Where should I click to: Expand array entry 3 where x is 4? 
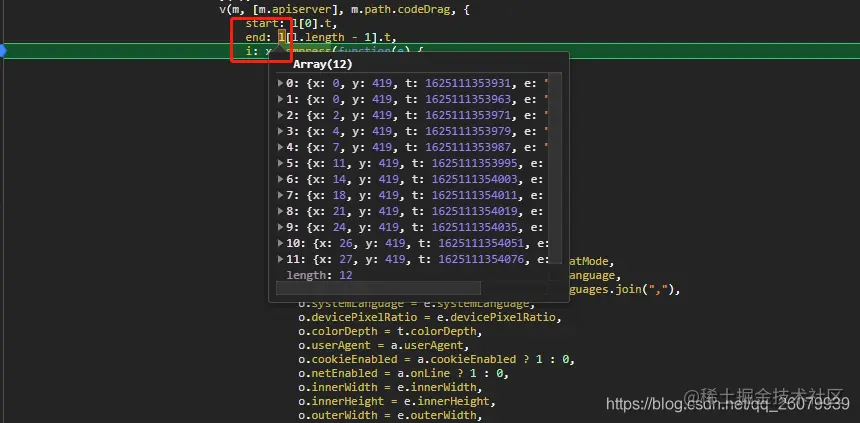click(281, 131)
